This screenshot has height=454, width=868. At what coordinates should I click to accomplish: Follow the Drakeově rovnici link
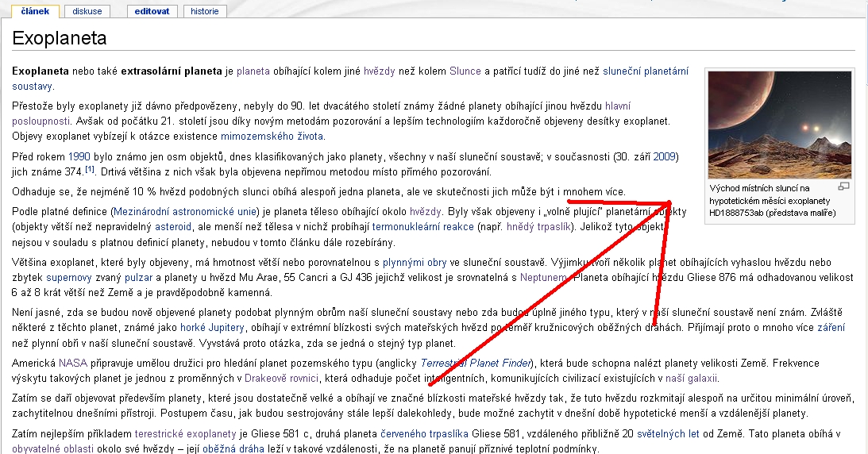coord(281,379)
